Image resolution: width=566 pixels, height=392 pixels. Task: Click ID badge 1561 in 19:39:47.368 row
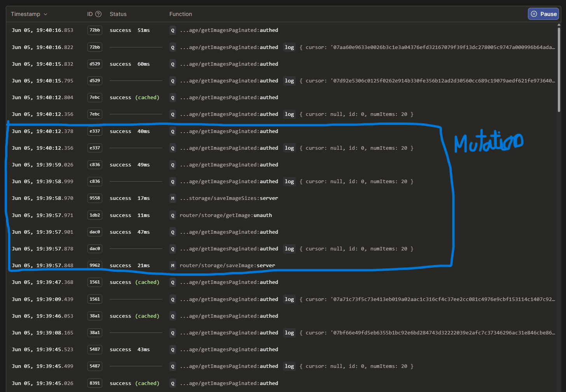95,282
